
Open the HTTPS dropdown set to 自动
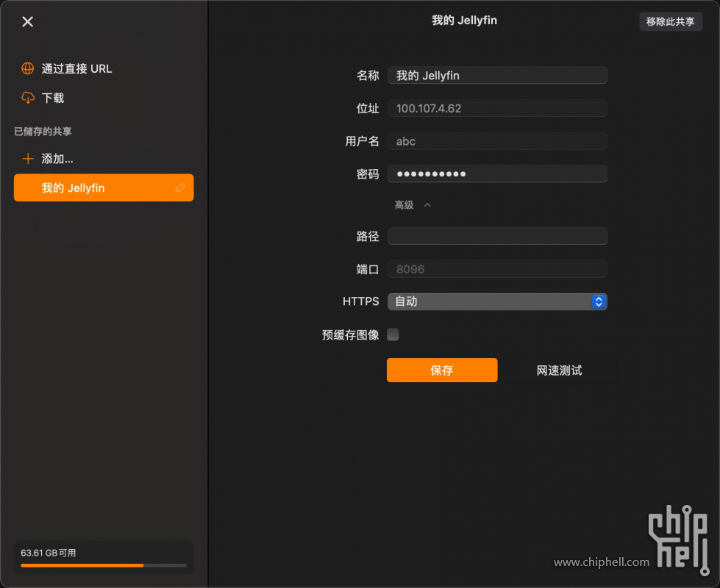[497, 301]
